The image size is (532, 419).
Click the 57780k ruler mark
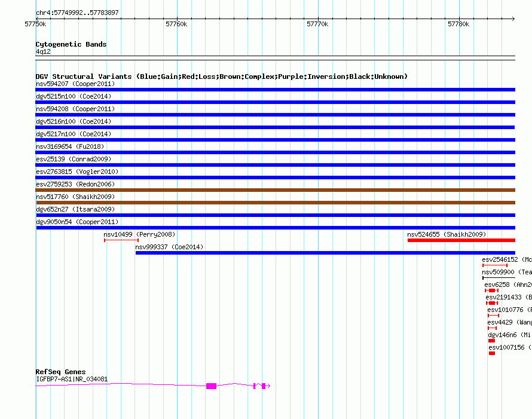(x=458, y=24)
